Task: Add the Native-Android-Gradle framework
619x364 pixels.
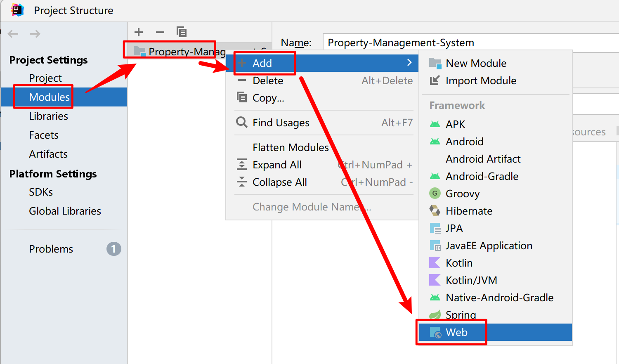Action: pyautogui.click(x=495, y=298)
